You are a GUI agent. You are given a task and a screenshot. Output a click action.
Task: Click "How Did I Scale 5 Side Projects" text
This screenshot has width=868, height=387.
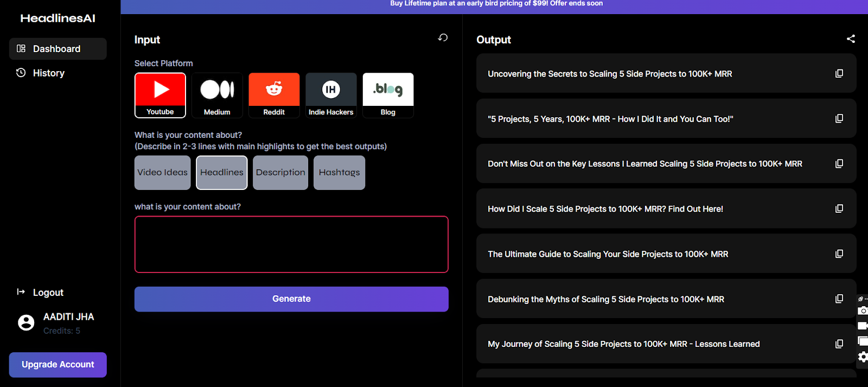click(605, 209)
